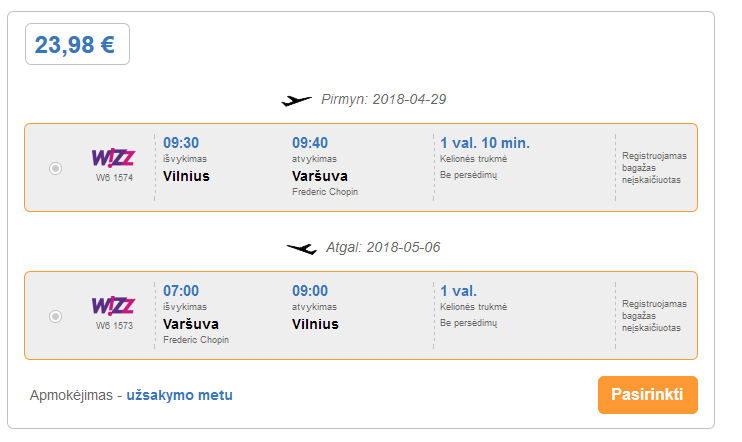This screenshot has width=742, height=442.
Task: Click the 07:00 departure time from Varšuva
Action: (x=181, y=291)
